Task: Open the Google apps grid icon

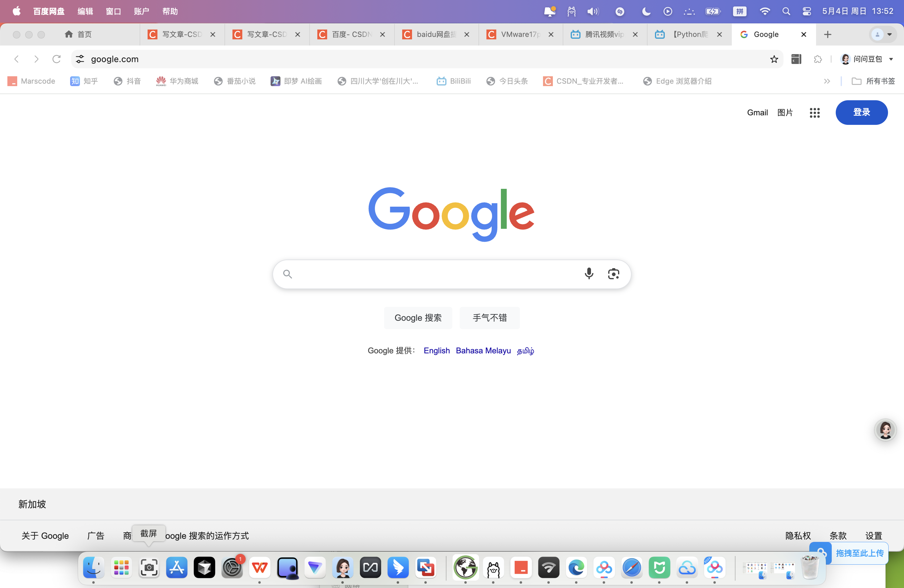Action: (814, 113)
